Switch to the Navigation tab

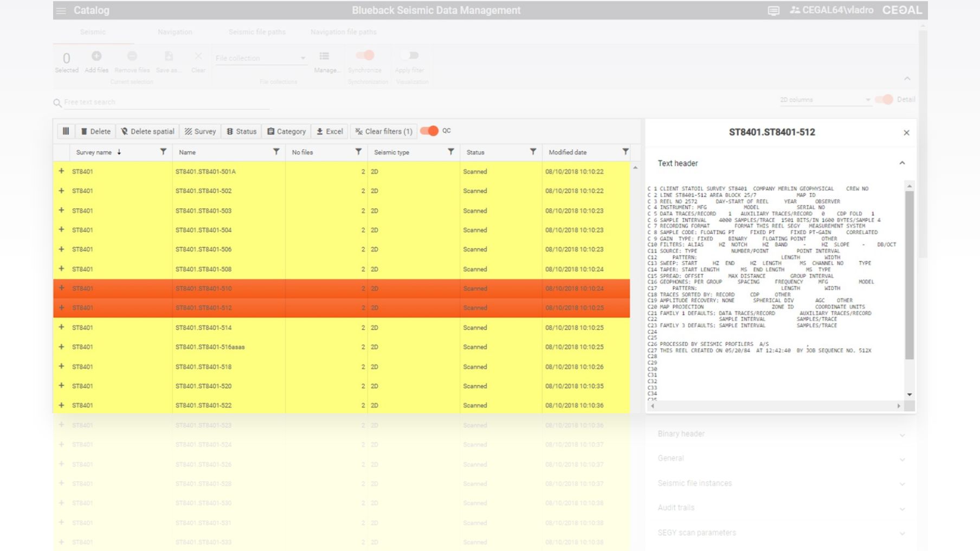pyautogui.click(x=175, y=32)
